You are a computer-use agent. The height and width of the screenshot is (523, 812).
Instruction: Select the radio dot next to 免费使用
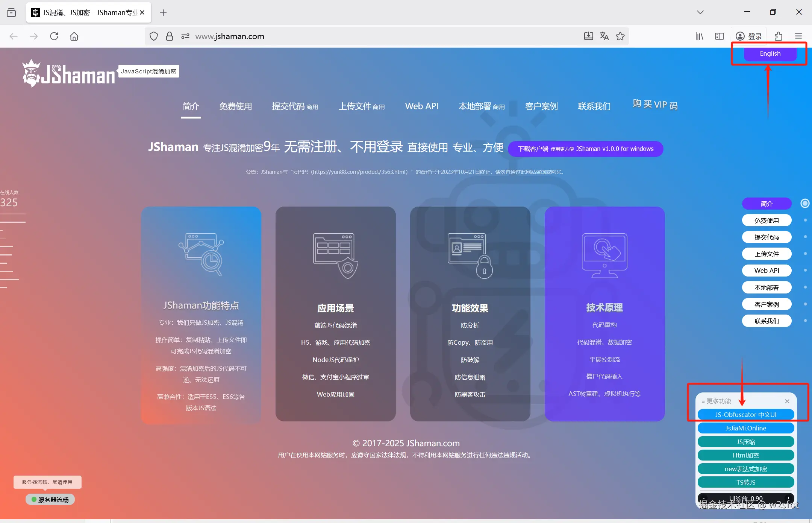[x=805, y=220]
